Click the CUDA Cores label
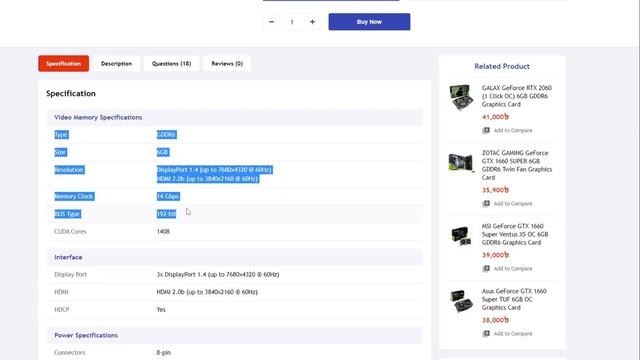640x360 pixels. (x=70, y=231)
